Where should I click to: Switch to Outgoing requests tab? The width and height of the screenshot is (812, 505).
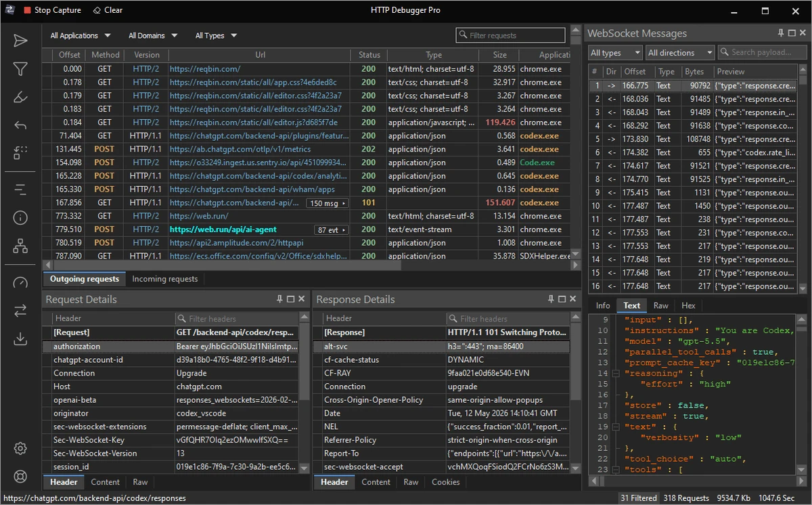[x=85, y=279]
